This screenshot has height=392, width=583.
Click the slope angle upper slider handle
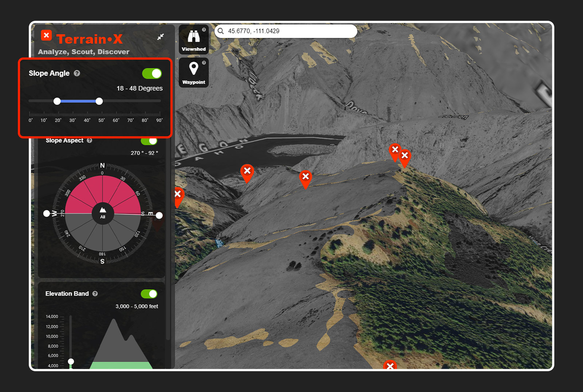click(99, 101)
